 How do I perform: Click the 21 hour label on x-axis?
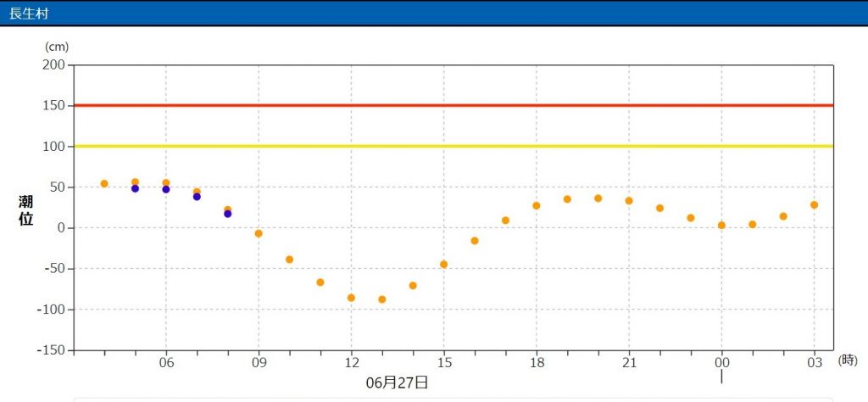tap(629, 363)
